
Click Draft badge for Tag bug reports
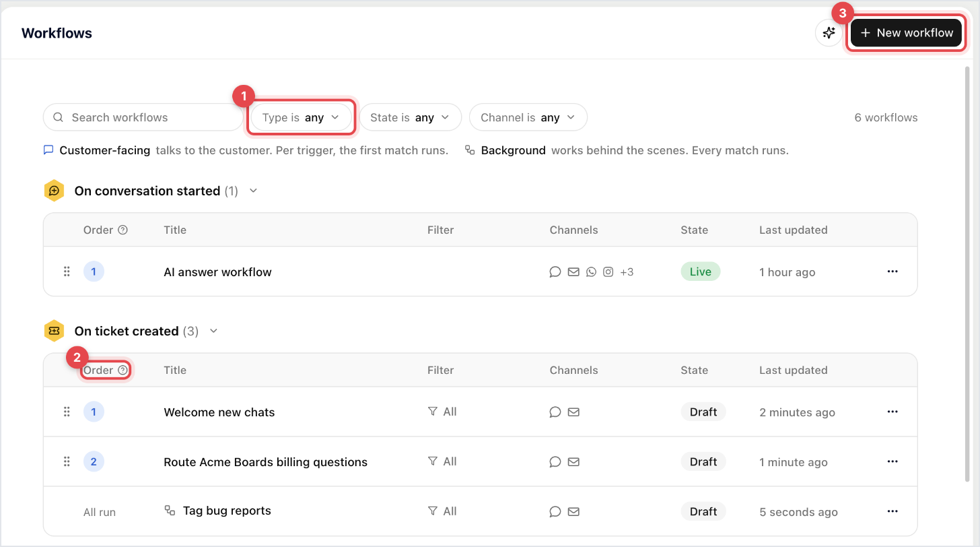703,511
